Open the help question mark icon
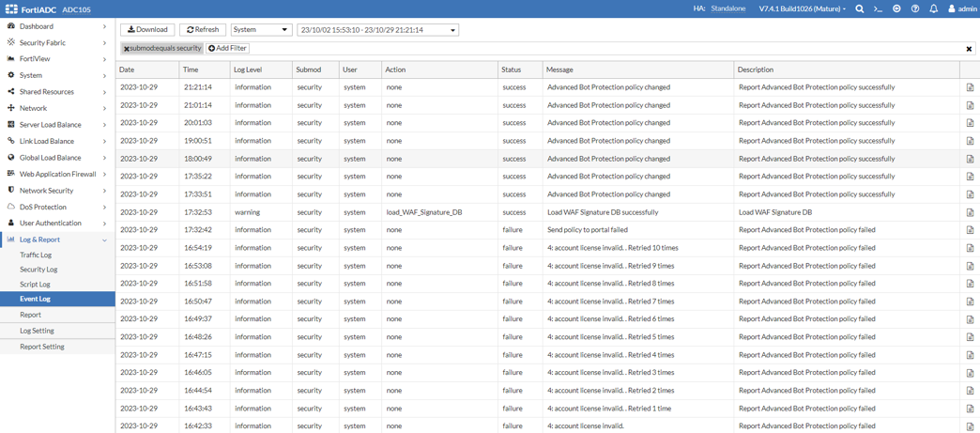980x433 pixels. 915,8
